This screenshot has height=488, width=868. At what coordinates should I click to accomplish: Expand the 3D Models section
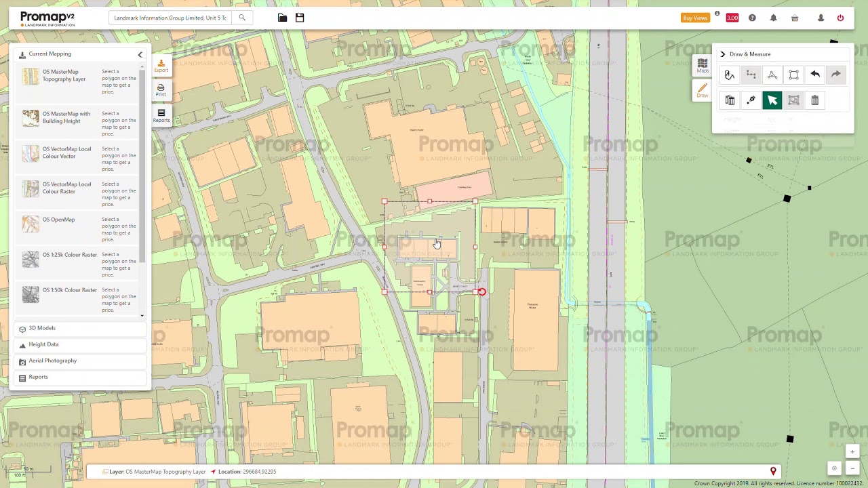point(80,328)
